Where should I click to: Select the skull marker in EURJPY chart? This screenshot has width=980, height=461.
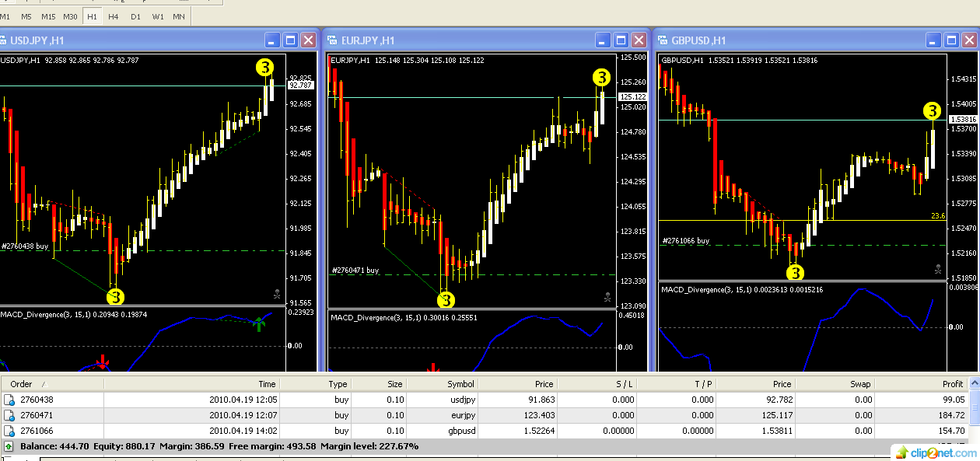607,296
